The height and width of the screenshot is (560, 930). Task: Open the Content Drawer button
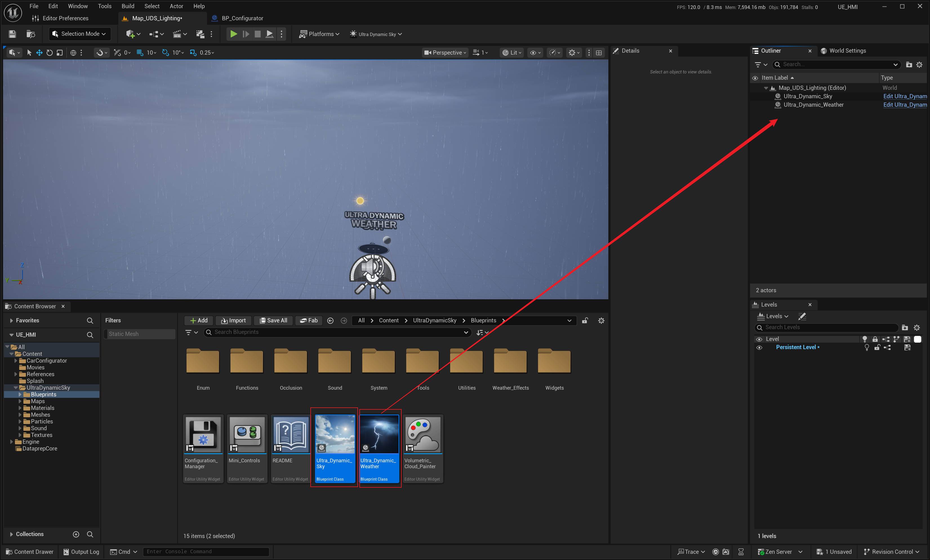coord(30,552)
